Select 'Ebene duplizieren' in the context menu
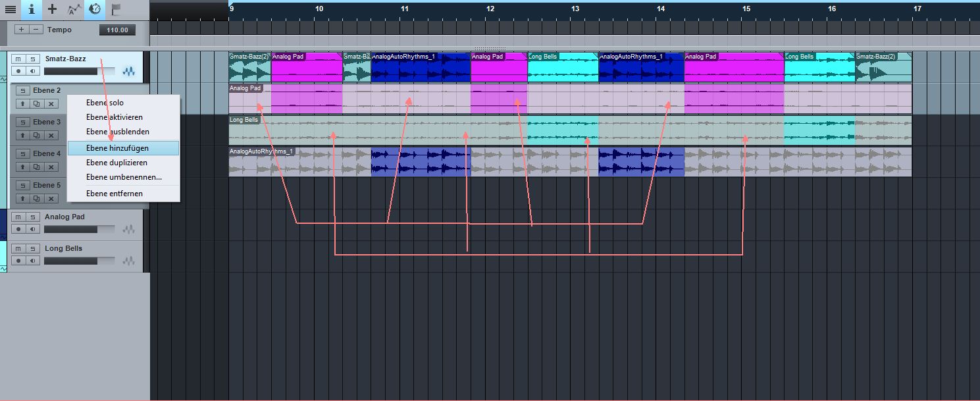Screen dimensions: 980x401 [x=123, y=163]
